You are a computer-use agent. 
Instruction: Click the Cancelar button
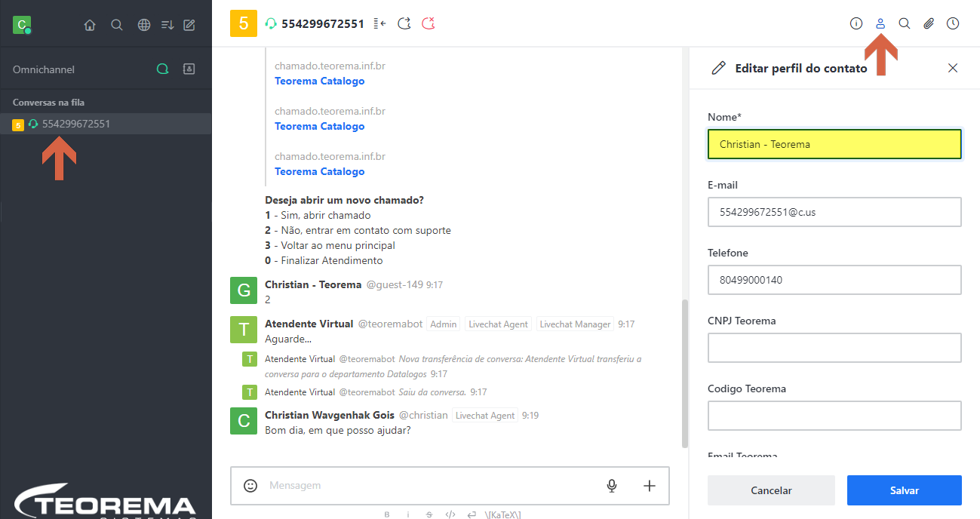(771, 490)
